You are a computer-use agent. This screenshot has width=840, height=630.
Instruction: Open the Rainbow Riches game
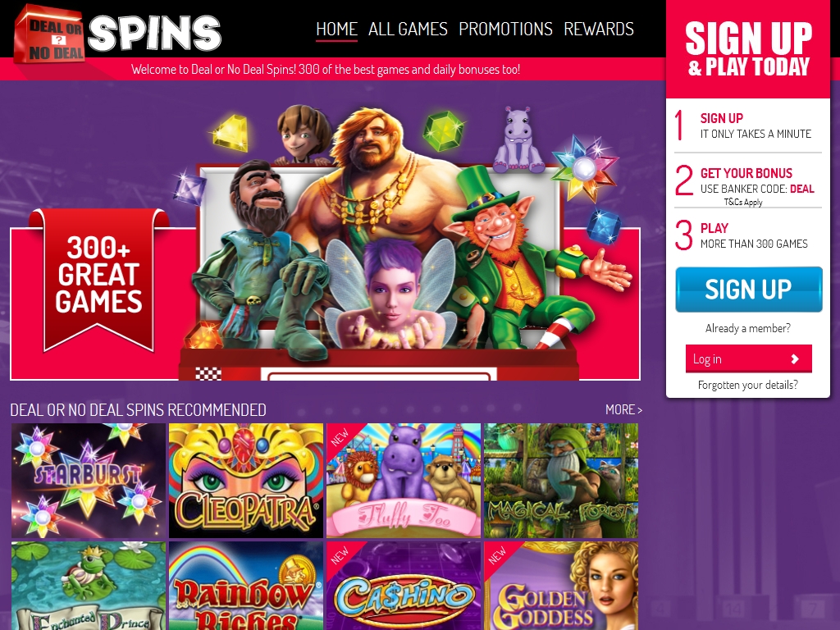246,586
